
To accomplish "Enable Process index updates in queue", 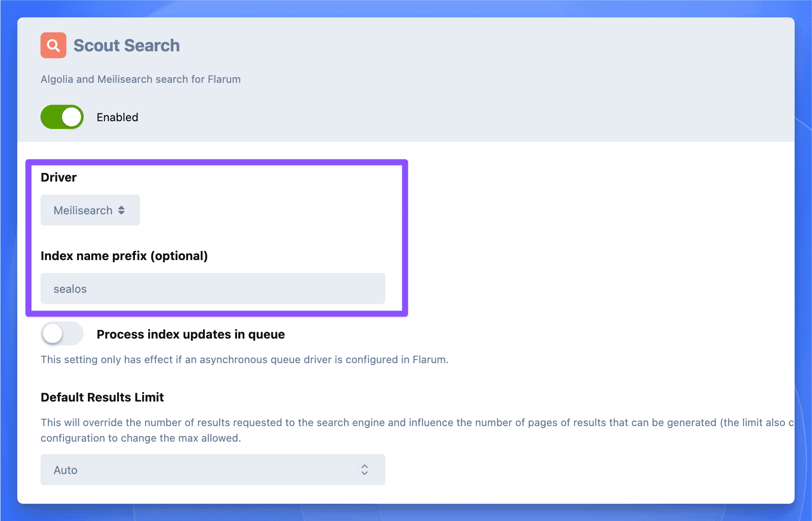I will coord(62,333).
